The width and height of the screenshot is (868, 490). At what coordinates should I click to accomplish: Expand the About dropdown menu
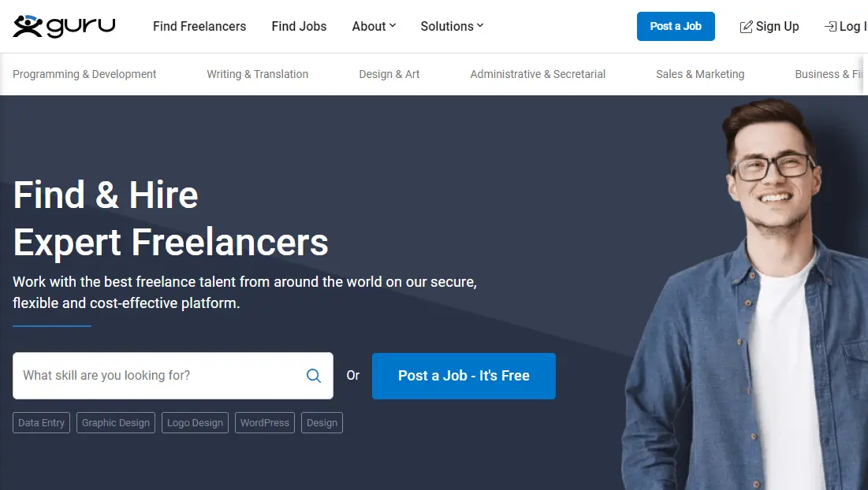[x=374, y=26]
